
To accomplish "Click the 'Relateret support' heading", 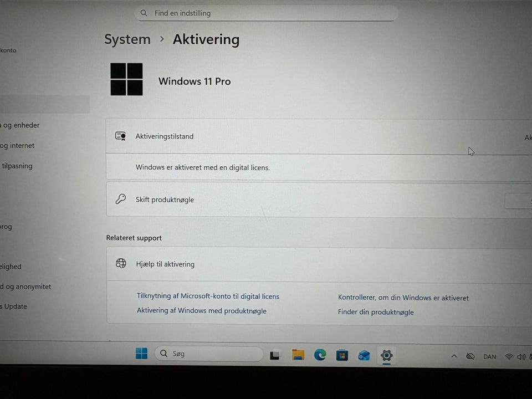I will click(x=134, y=238).
